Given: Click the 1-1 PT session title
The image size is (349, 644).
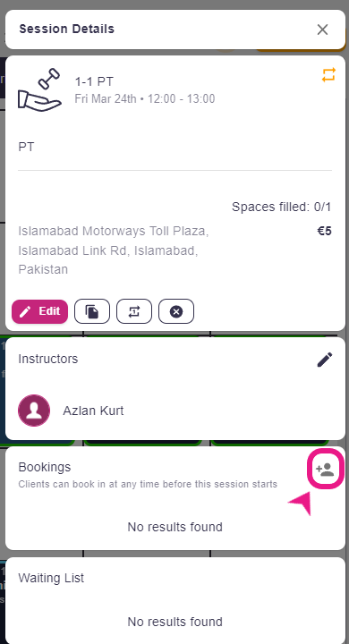Looking at the screenshot, I should pyautogui.click(x=94, y=81).
